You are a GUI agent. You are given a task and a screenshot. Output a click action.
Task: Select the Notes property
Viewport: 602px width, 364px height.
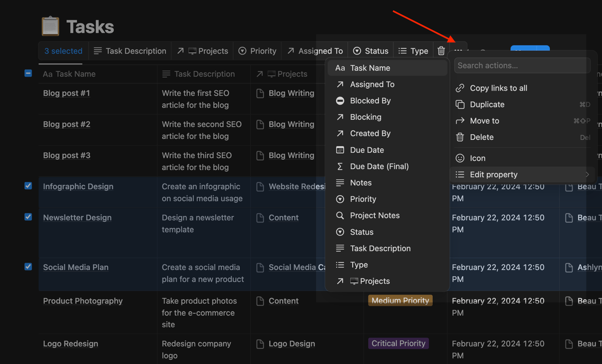(x=387, y=182)
